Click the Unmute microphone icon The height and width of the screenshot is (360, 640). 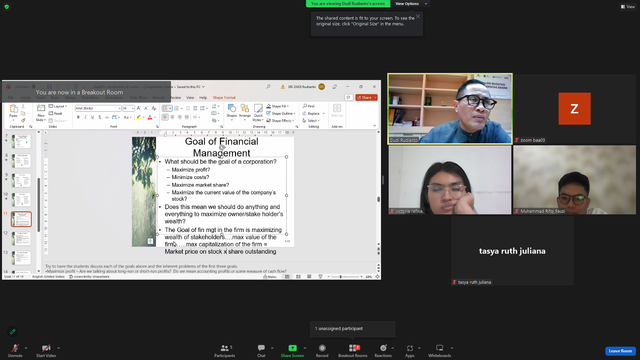15,348
